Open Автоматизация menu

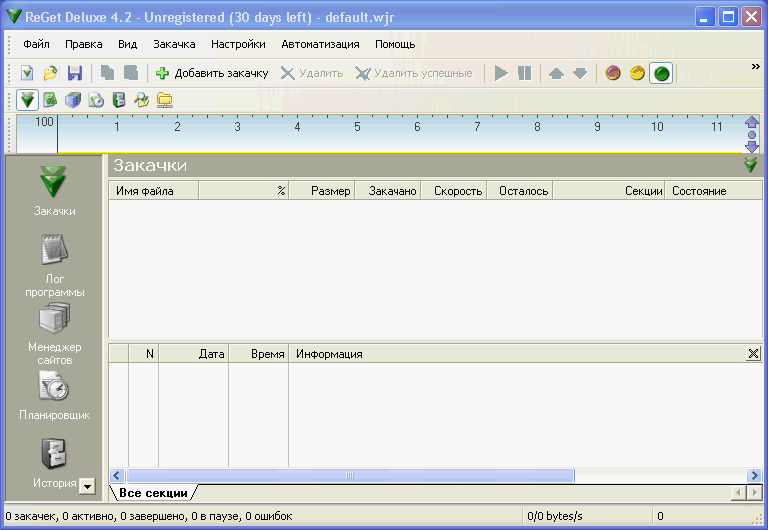click(x=320, y=44)
